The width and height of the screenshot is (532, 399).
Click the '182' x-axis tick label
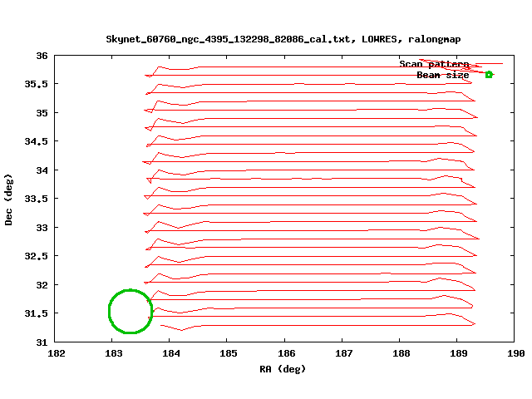click(56, 353)
